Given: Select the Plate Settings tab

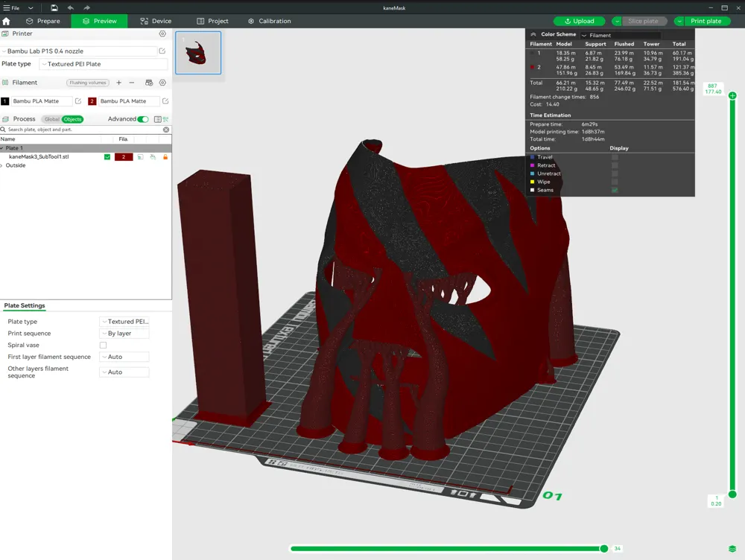Looking at the screenshot, I should (x=25, y=305).
